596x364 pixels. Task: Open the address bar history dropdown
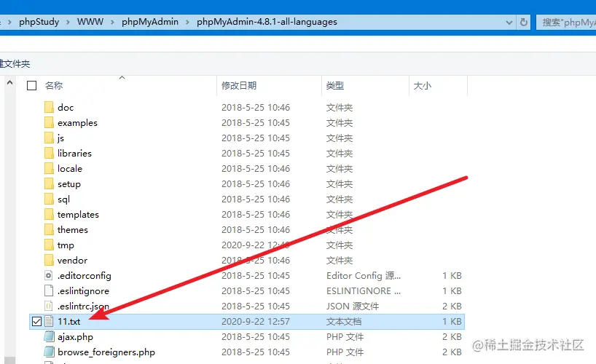pyautogui.click(x=509, y=23)
